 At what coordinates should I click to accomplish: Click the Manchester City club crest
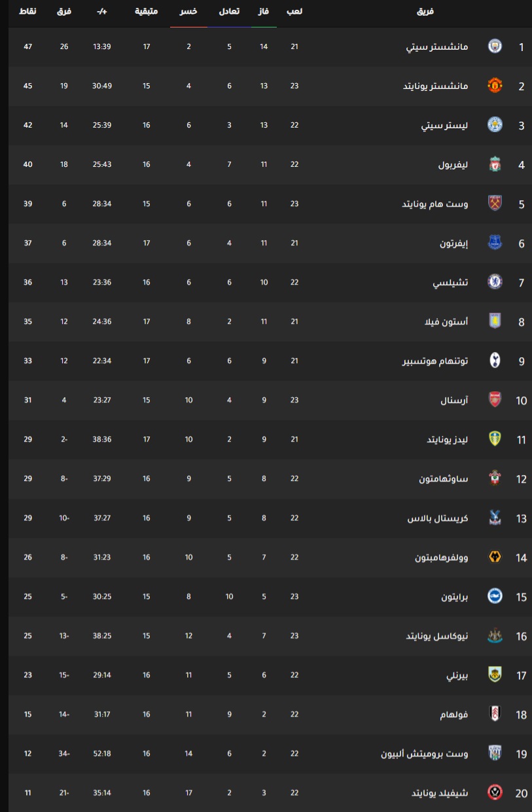tap(495, 46)
